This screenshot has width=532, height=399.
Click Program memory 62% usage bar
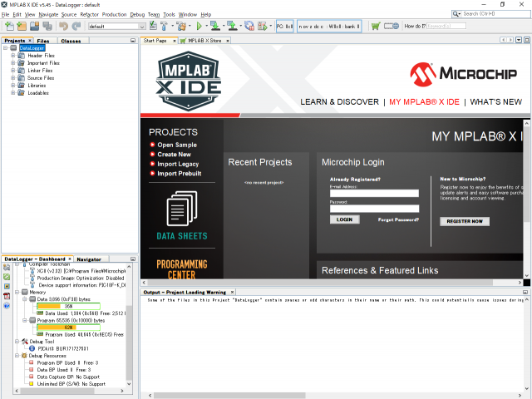tap(68, 328)
